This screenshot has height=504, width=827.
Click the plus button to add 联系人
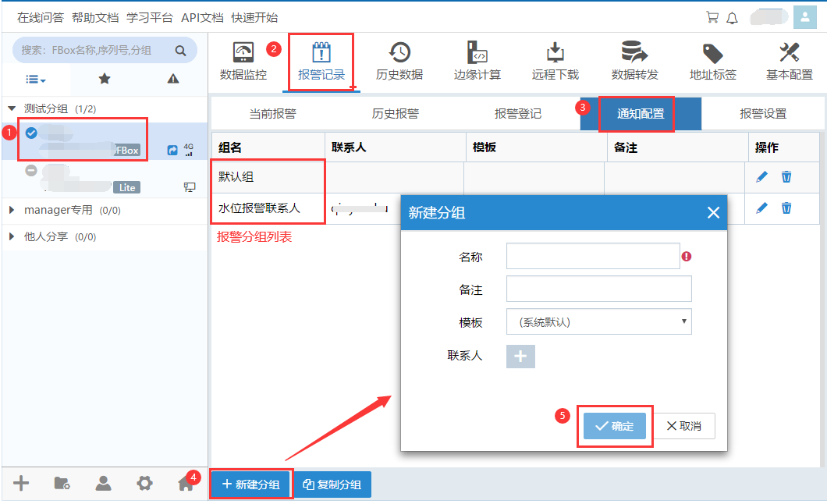click(x=520, y=356)
